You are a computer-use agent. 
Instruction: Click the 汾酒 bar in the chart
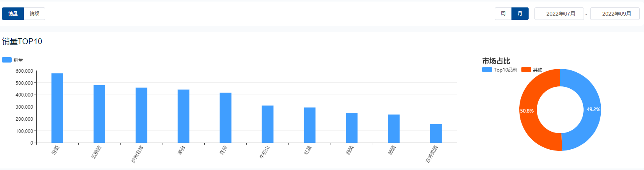(57, 108)
